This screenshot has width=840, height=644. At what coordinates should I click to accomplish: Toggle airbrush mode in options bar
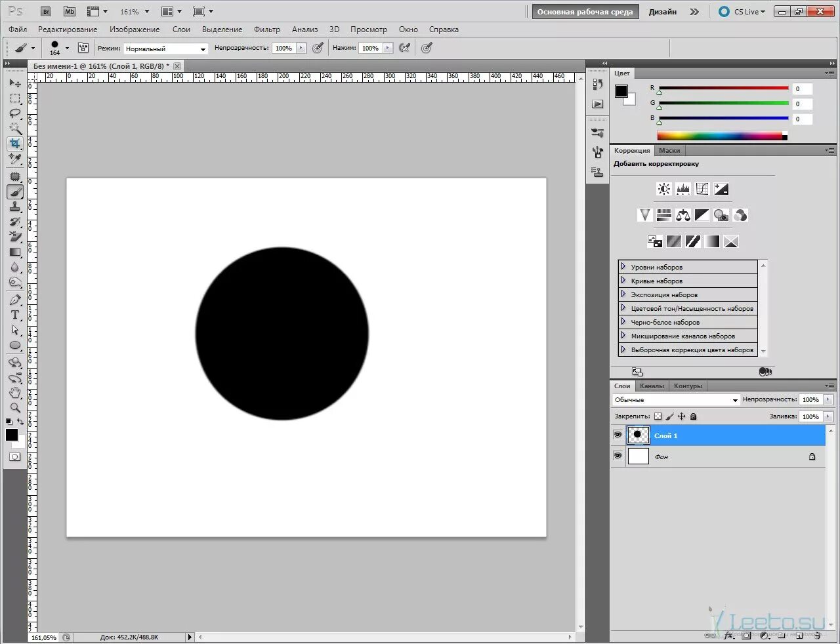(x=405, y=48)
